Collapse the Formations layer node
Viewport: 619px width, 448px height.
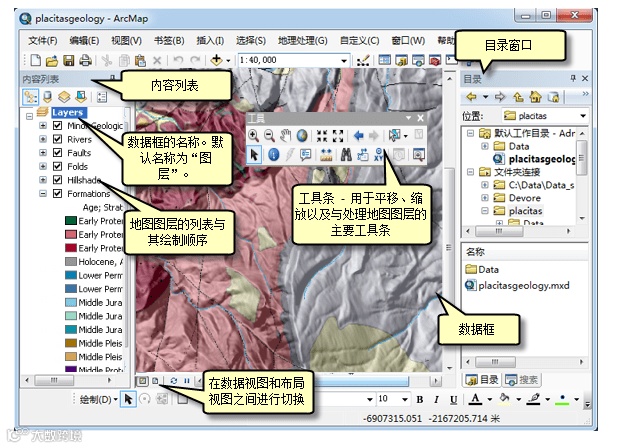pyautogui.click(x=43, y=193)
